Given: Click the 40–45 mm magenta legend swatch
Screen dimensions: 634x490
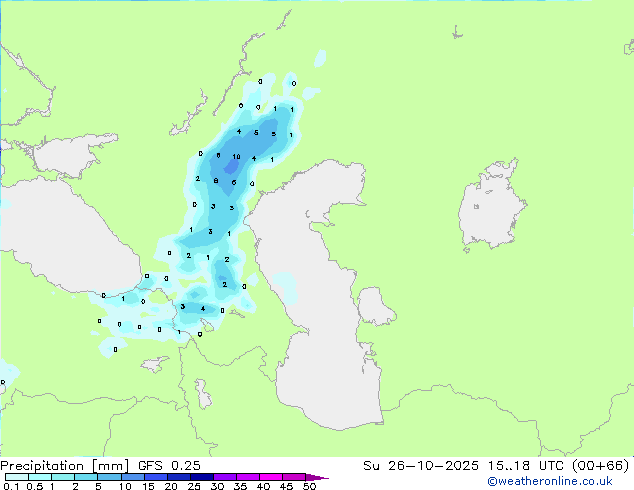Looking at the screenshot, I should [x=271, y=477].
